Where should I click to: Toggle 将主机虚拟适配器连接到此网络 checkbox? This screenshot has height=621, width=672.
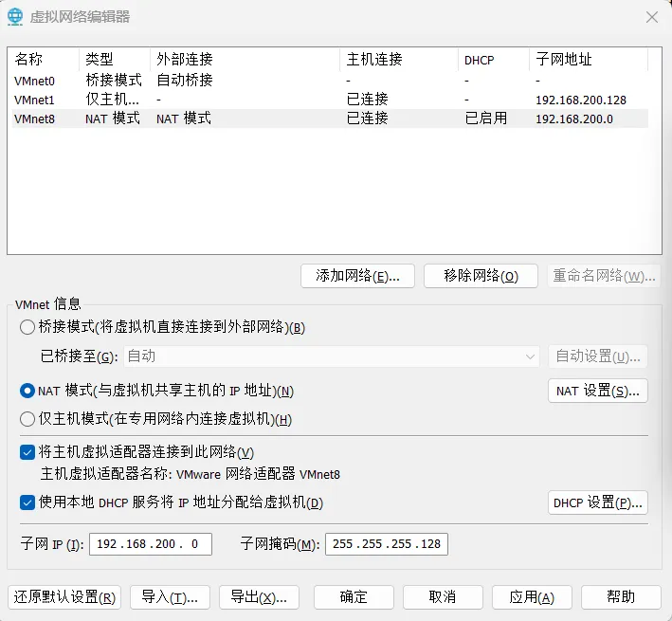click(27, 452)
